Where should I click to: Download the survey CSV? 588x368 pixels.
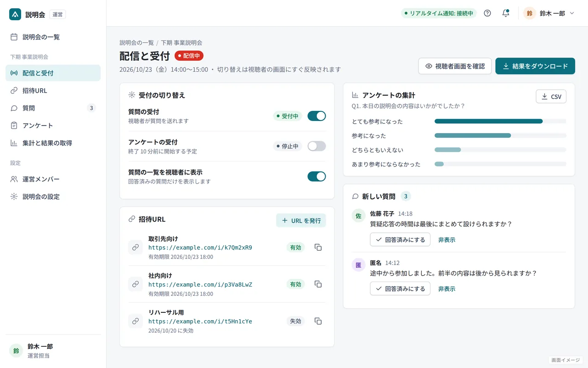(551, 97)
